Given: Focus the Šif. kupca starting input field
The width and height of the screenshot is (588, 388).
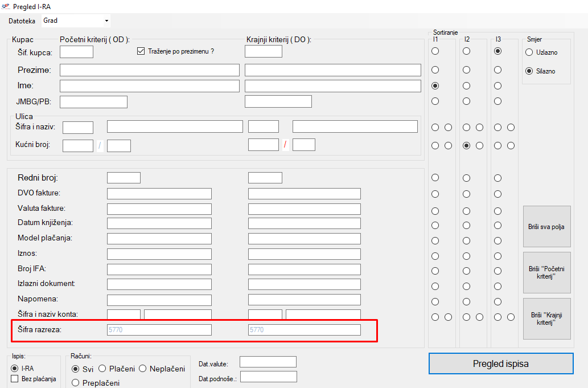Looking at the screenshot, I should click(x=76, y=52).
